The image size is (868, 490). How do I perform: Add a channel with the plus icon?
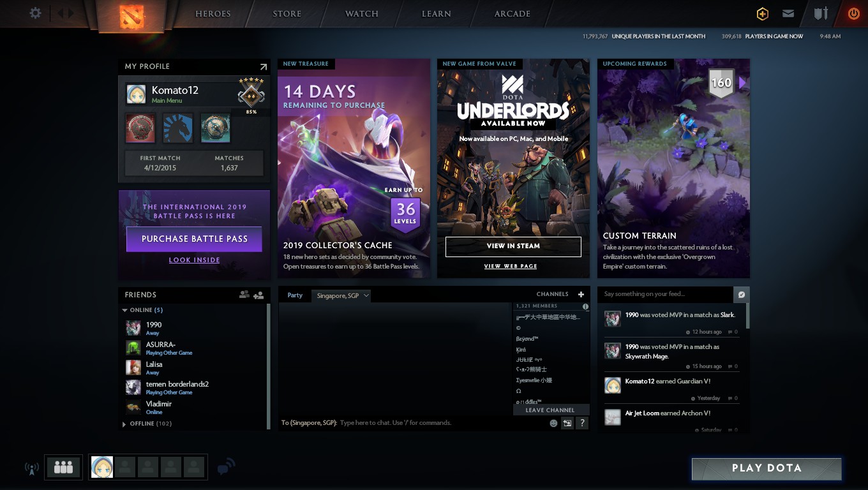coord(581,294)
